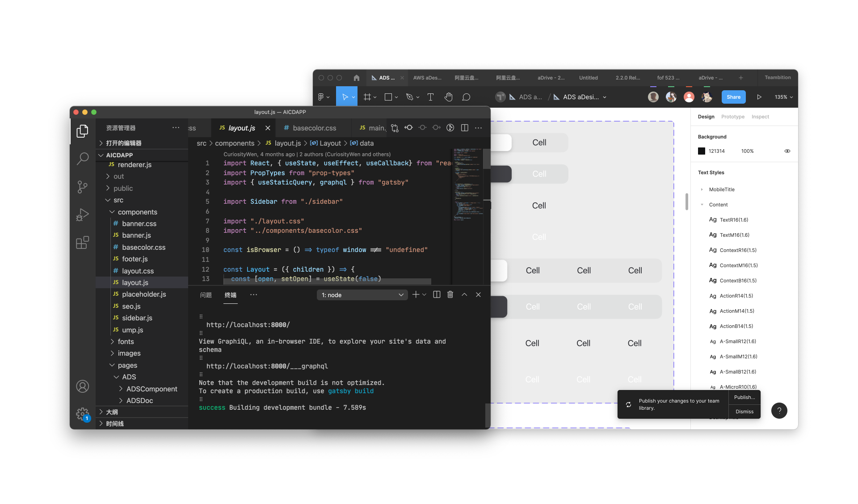The width and height of the screenshot is (858, 504).
Task: Open editor more actions ellipsis menu
Action: 479,128
